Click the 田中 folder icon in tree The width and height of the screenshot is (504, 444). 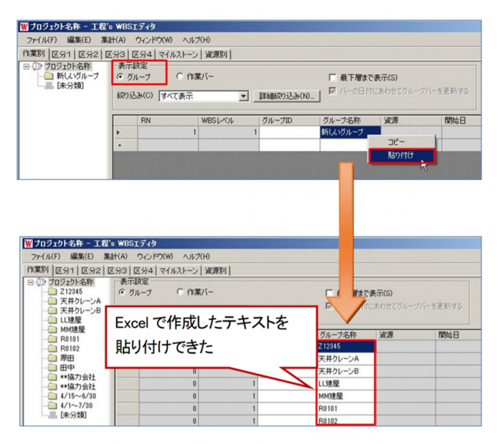pos(52,367)
